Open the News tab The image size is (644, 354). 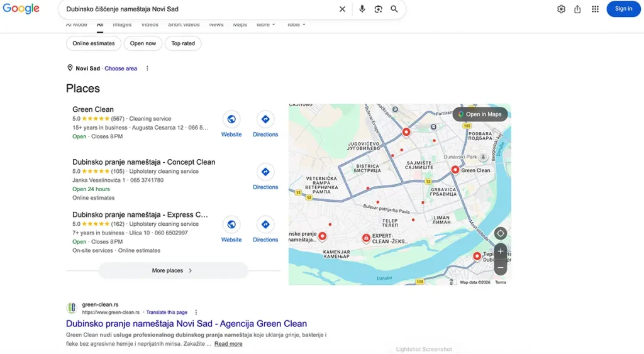click(216, 25)
